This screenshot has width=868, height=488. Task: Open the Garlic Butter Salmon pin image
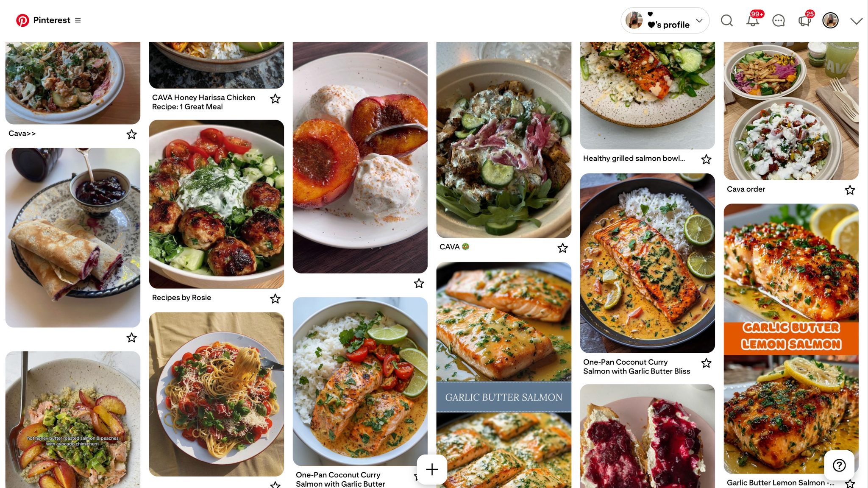[504, 375]
